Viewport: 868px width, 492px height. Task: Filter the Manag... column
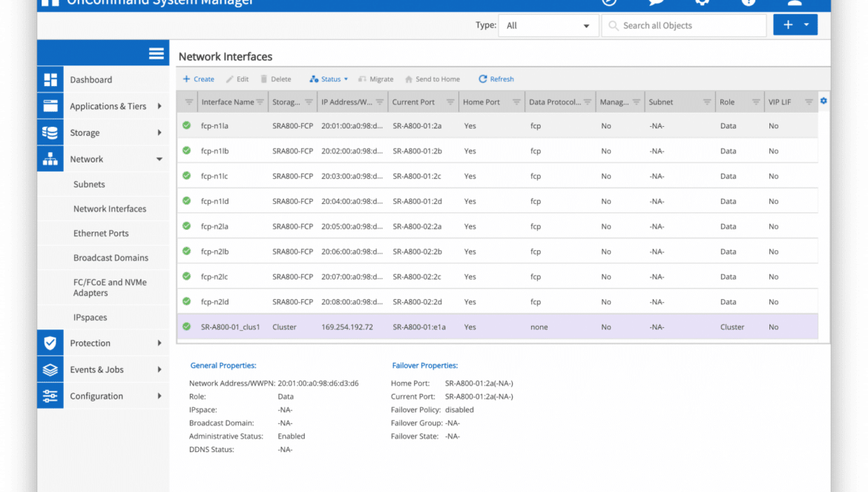637,102
